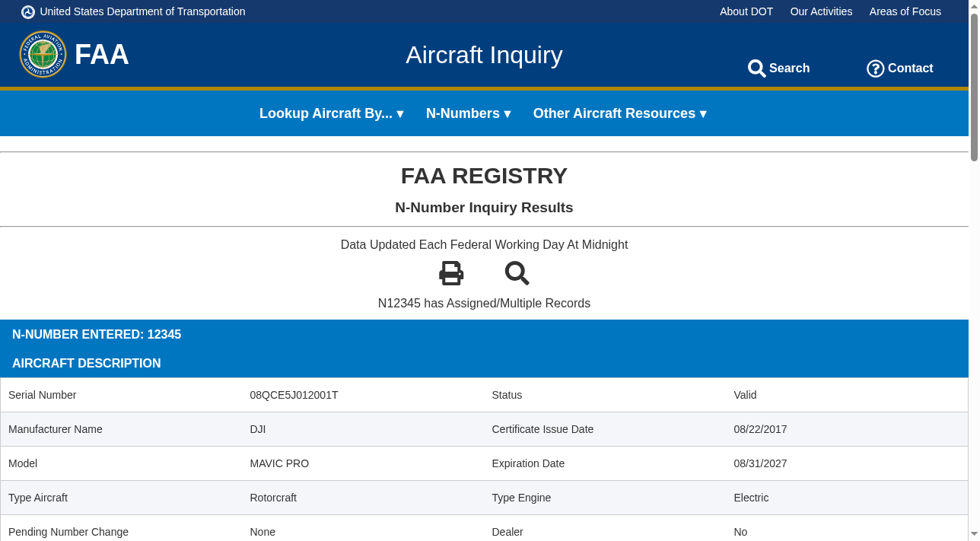
Task: Open the Our Activities link
Action: [x=821, y=11]
